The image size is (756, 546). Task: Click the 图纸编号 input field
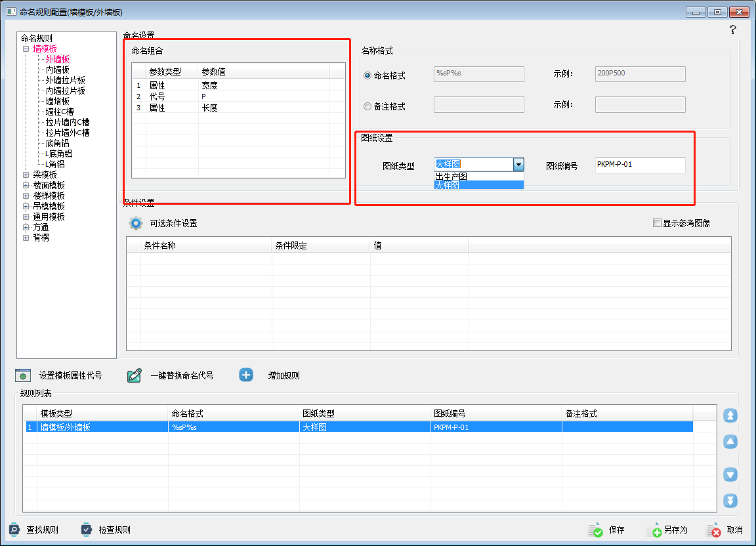click(640, 165)
